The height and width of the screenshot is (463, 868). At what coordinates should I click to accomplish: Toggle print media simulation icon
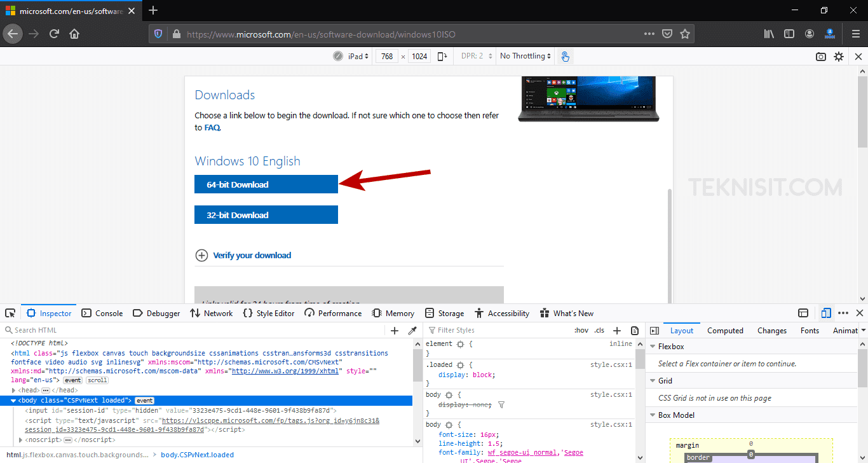(635, 331)
